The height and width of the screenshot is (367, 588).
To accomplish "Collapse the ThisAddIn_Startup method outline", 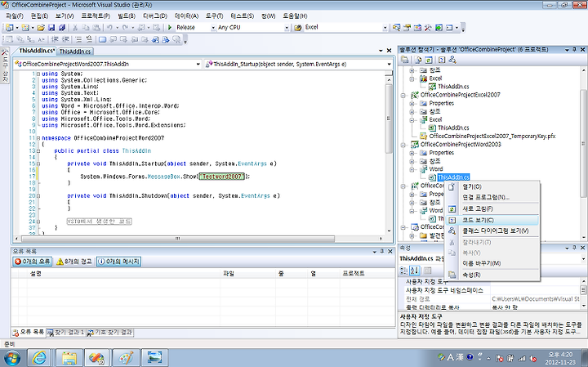I will tap(38, 163).
